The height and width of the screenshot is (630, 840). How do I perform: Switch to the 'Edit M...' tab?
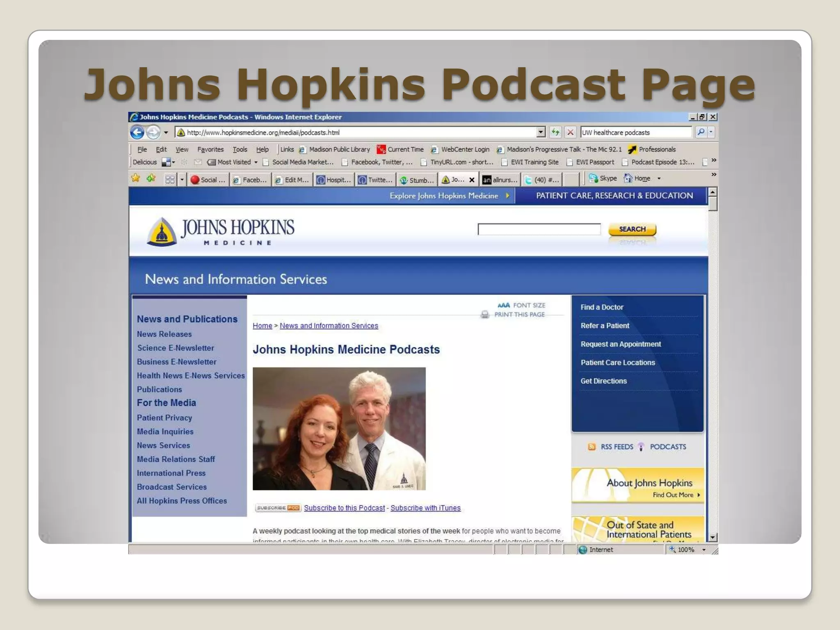pyautogui.click(x=292, y=180)
